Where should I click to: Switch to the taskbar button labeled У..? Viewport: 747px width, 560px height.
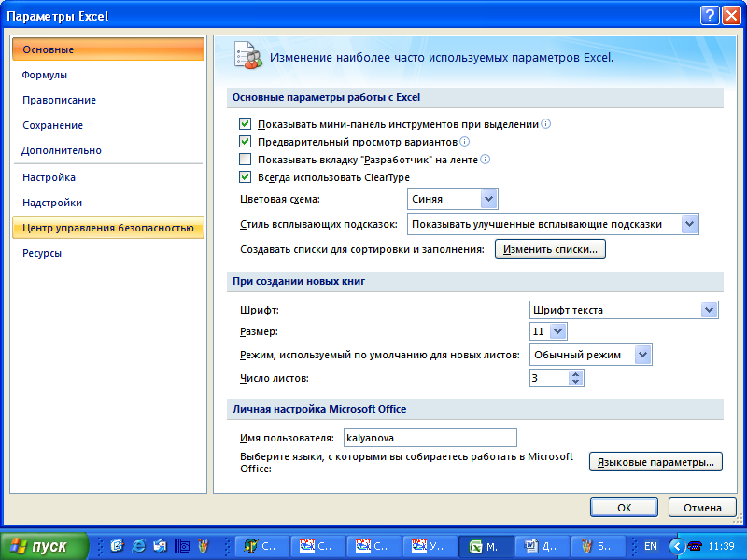click(x=430, y=546)
